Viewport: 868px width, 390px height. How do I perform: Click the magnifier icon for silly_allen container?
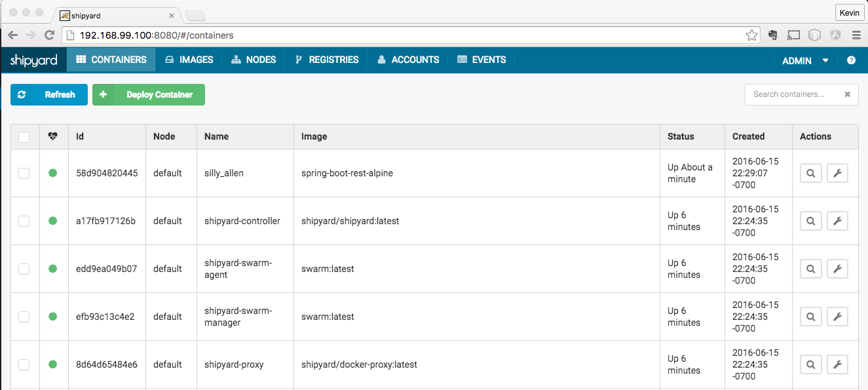[x=811, y=173]
